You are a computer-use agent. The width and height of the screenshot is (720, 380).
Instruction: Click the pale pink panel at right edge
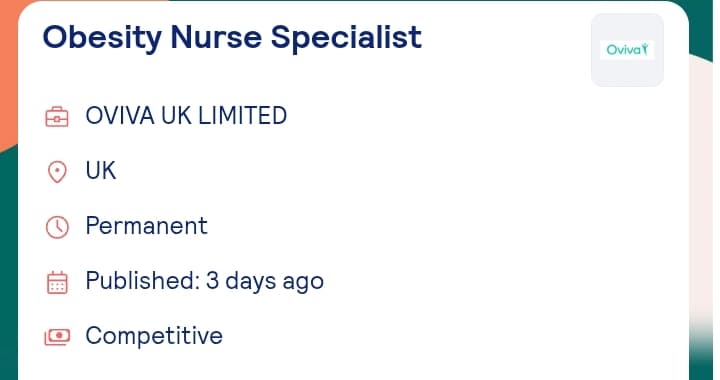[701, 184]
